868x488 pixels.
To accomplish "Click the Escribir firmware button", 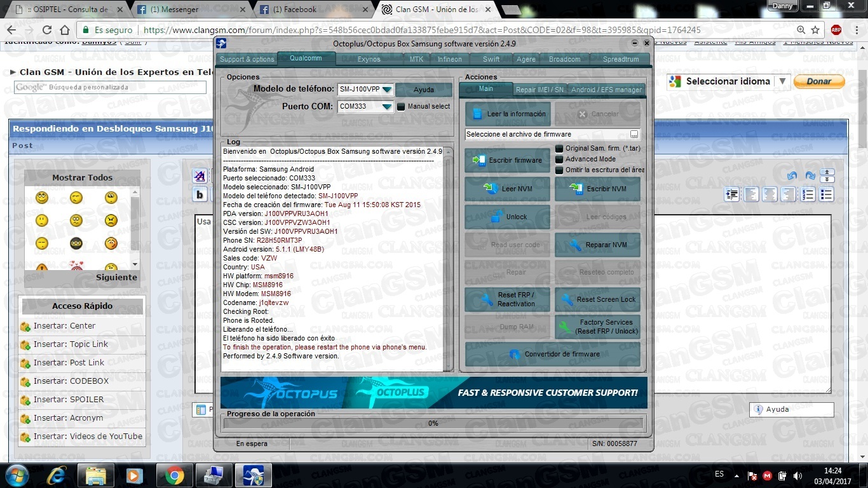I will tap(507, 161).
